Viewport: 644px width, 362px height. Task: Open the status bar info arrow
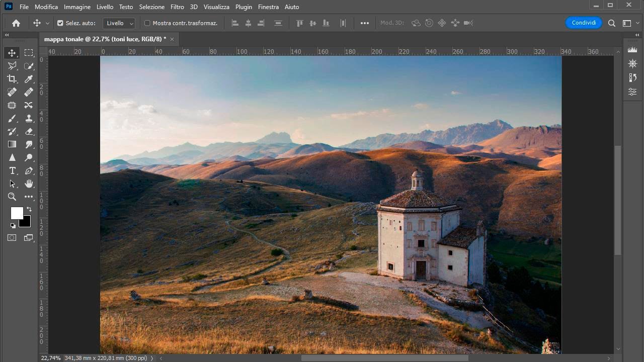(x=152, y=358)
